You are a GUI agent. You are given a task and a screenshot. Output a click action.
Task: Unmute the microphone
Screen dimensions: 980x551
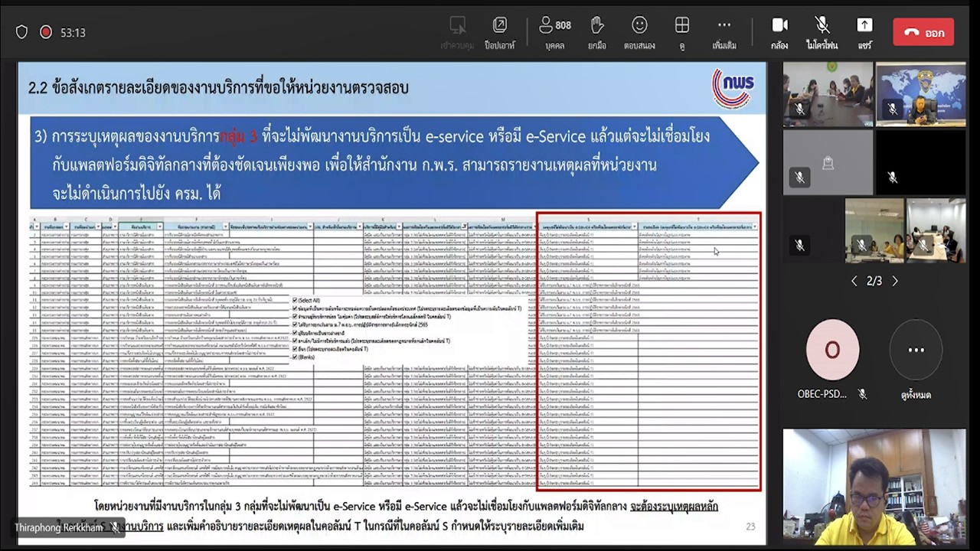pos(822,31)
